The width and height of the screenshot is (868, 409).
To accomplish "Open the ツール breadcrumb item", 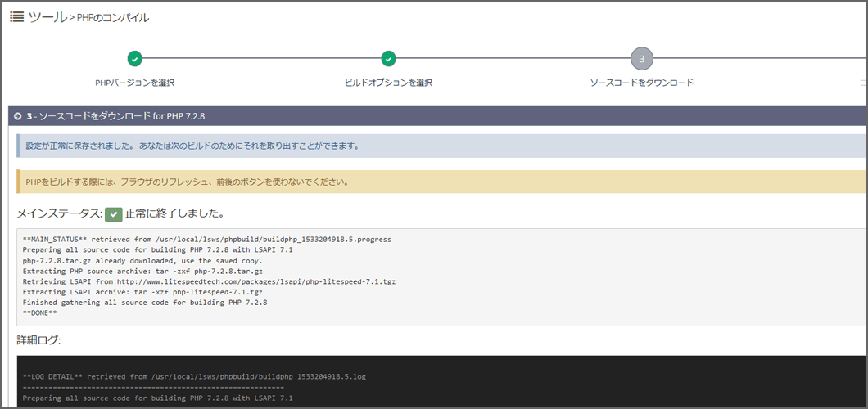I will click(x=47, y=16).
